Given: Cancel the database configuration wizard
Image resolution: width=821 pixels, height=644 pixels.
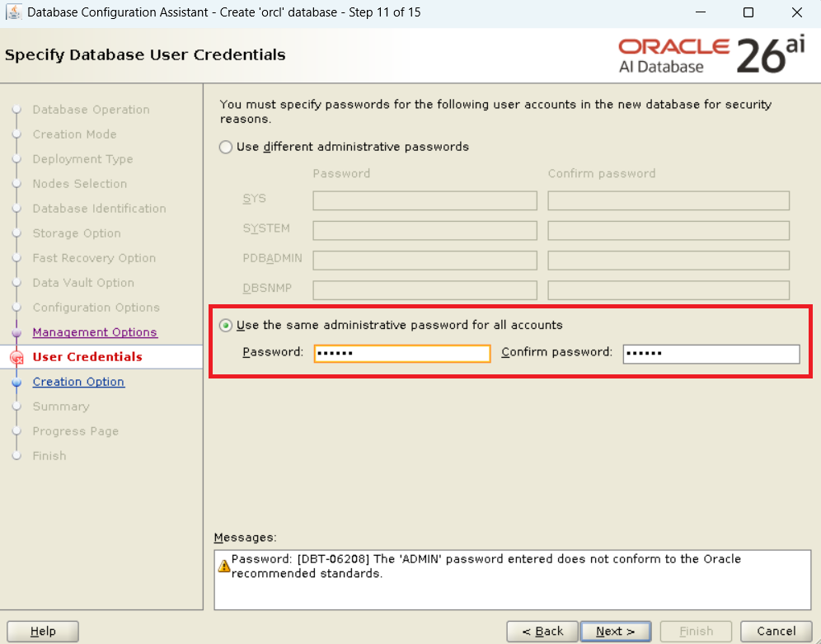Looking at the screenshot, I should (776, 631).
